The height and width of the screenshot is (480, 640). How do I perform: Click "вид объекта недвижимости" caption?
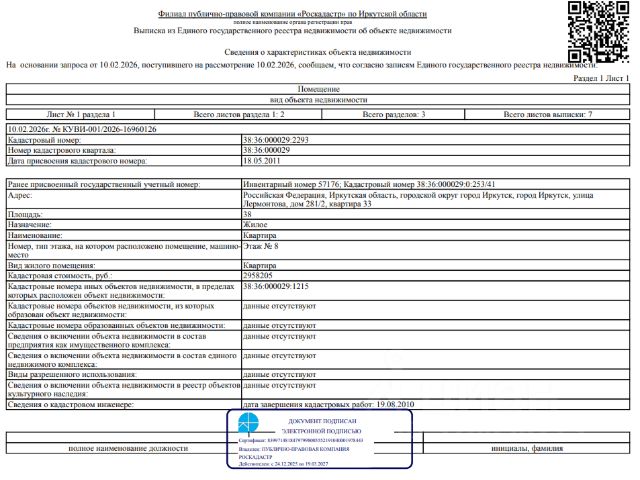[318, 100]
